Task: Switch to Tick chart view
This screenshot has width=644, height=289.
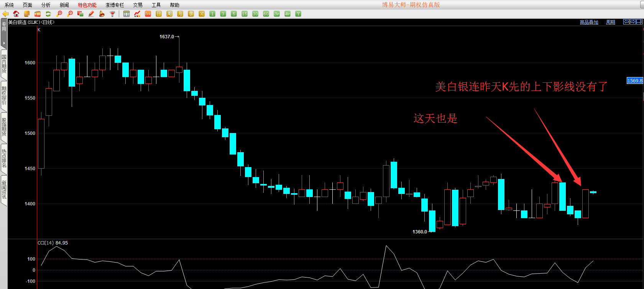Action: 148,14
